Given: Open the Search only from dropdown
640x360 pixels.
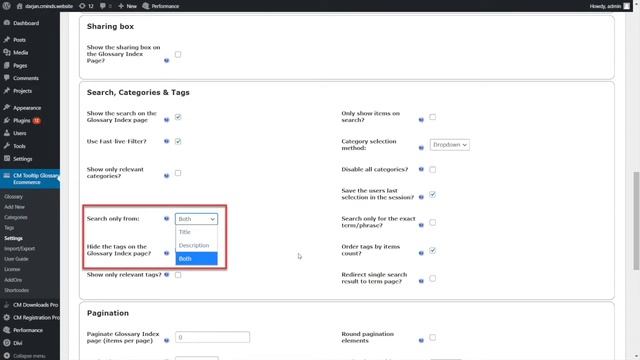Looking at the screenshot, I should pos(196,219).
